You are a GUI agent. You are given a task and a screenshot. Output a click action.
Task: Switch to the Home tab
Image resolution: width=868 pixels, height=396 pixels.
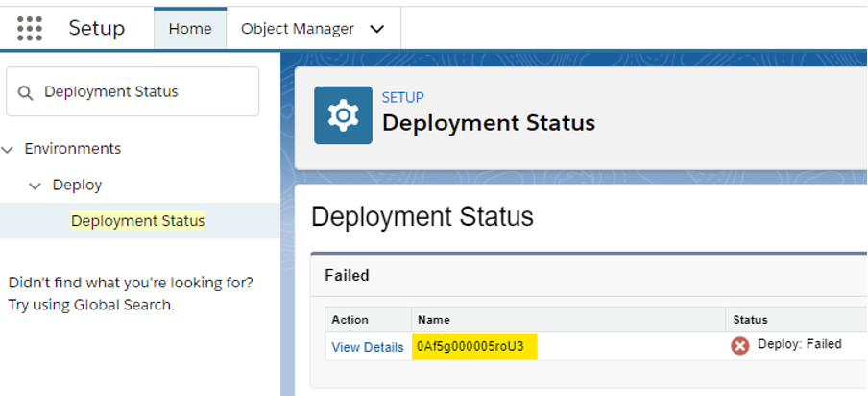(x=190, y=29)
